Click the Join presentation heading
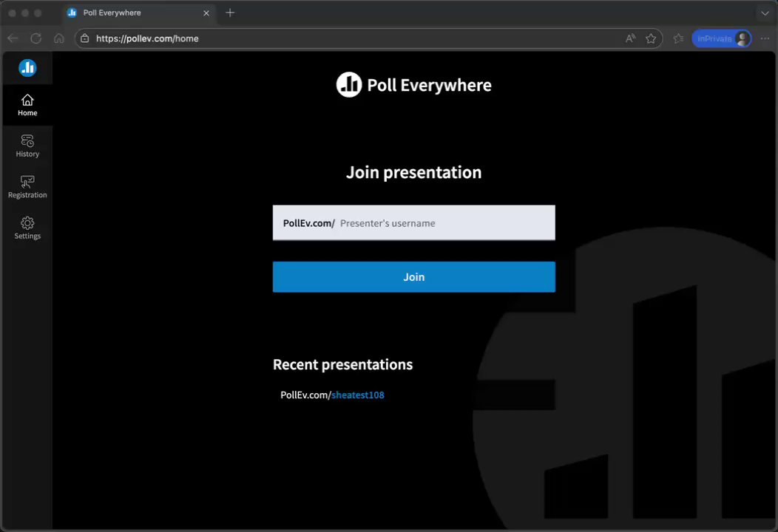Viewport: 778px width, 532px height. point(414,172)
